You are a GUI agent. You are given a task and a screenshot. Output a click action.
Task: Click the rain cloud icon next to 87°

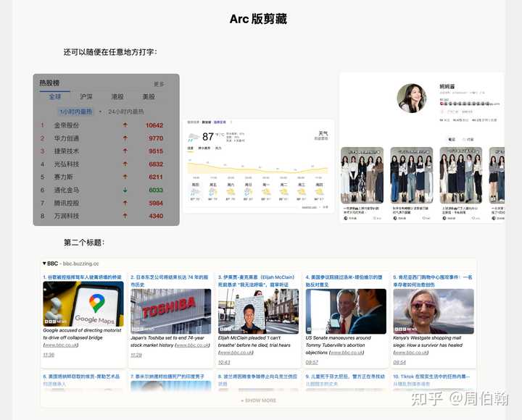tap(194, 137)
